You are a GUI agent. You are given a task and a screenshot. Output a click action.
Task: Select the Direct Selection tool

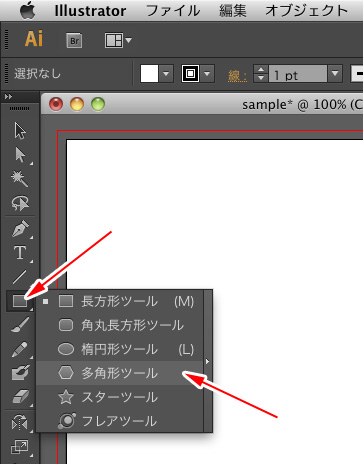20,155
